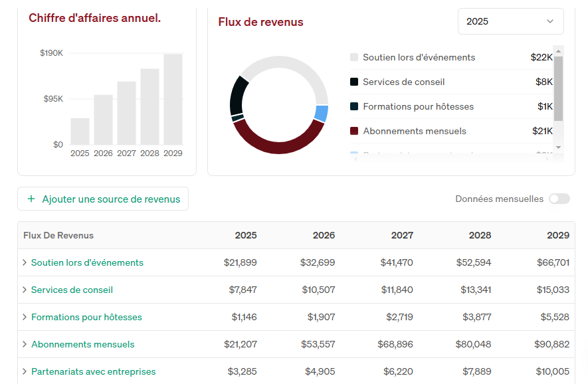This screenshot has height=384, width=588.
Task: Click the Ajouter une source de revenus button
Action: coord(103,199)
